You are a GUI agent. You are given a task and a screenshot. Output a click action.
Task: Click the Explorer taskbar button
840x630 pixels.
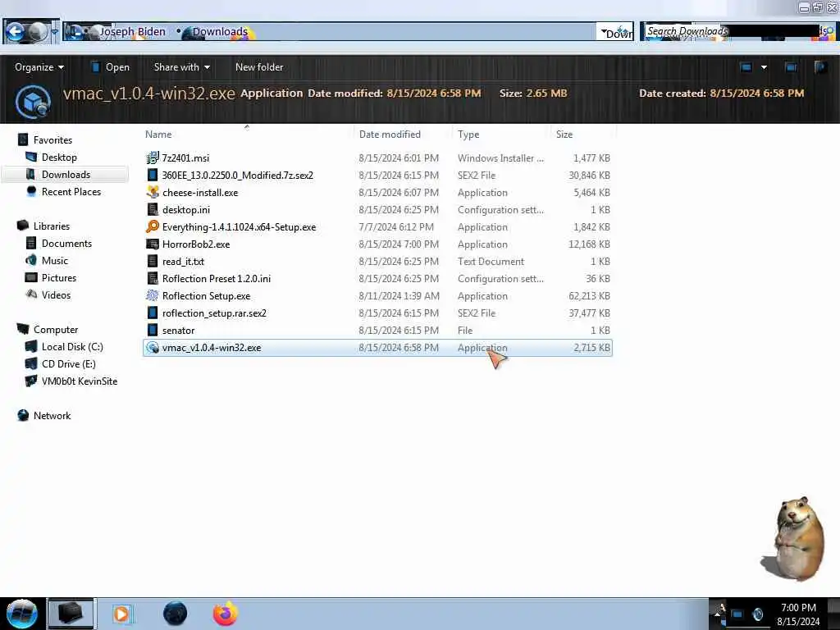pyautogui.click(x=71, y=614)
